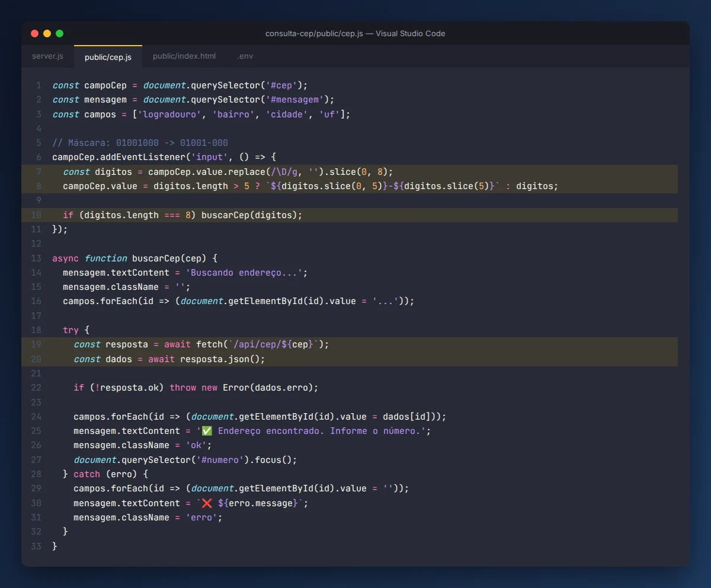Click the red X emoji on line 30
The image size is (711, 588).
(207, 503)
